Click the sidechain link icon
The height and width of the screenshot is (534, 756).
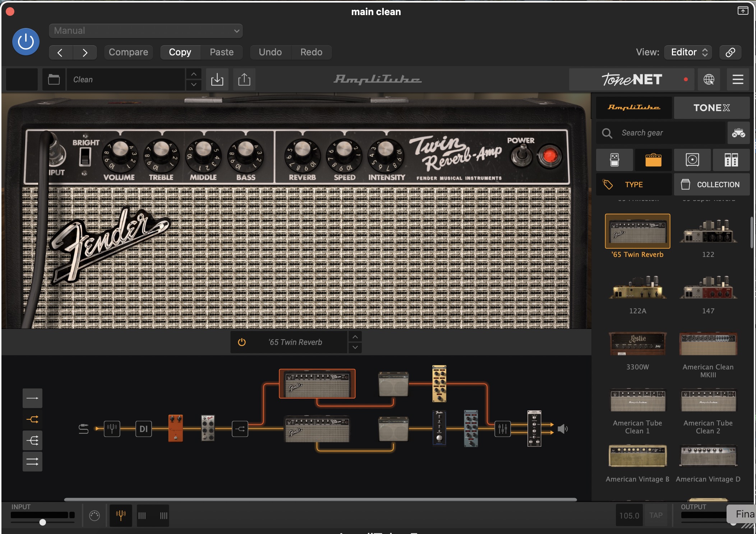point(730,52)
